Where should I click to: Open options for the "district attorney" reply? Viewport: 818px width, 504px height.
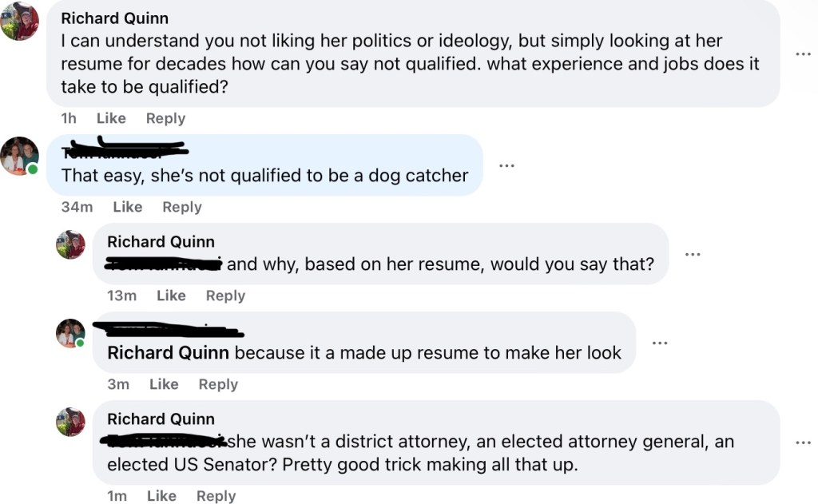[803, 442]
